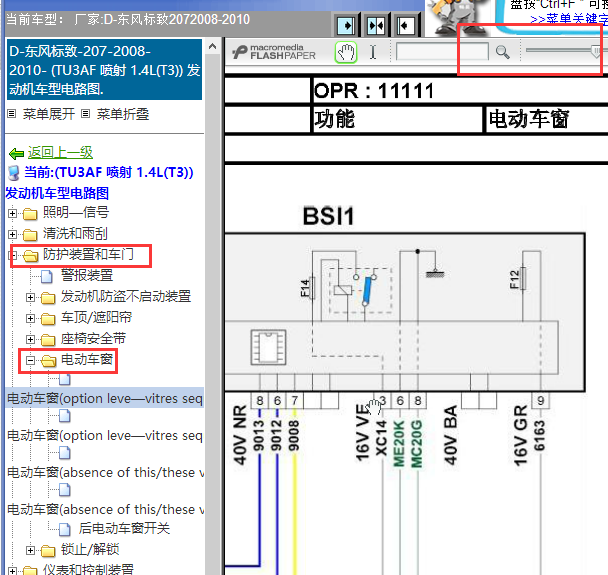Click the 照明—信号 folder icon

click(30, 213)
